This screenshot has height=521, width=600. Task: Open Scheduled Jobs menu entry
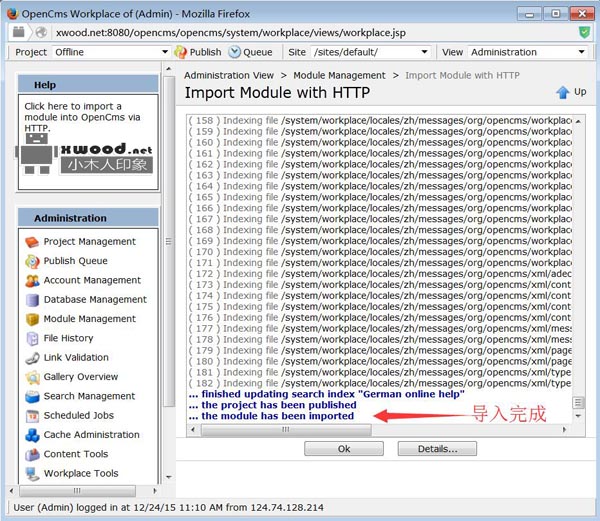78,415
